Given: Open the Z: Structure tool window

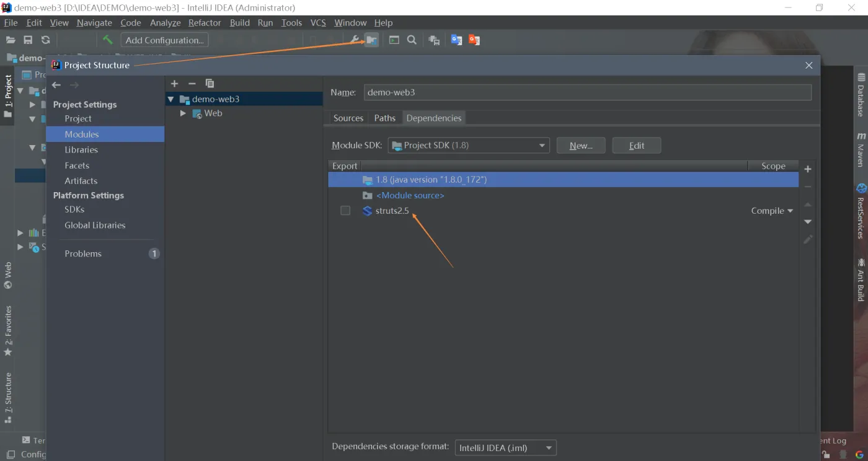Looking at the screenshot, I should coord(8,397).
